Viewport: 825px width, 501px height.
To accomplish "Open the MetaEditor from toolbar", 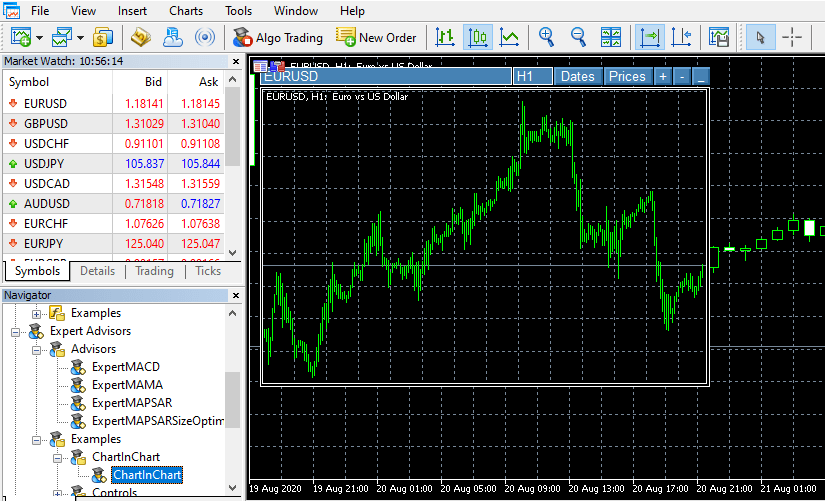I will pos(140,38).
